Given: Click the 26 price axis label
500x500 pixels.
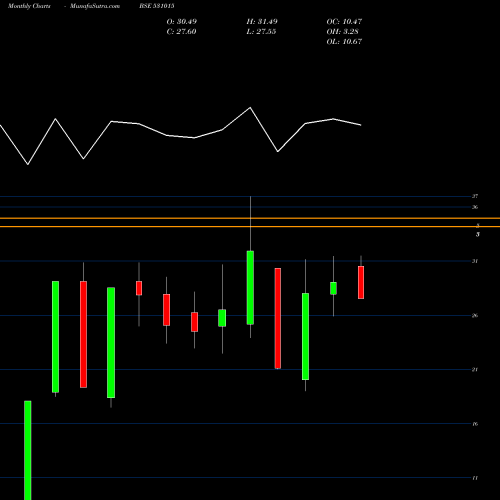Looking at the screenshot, I should 475,315.
